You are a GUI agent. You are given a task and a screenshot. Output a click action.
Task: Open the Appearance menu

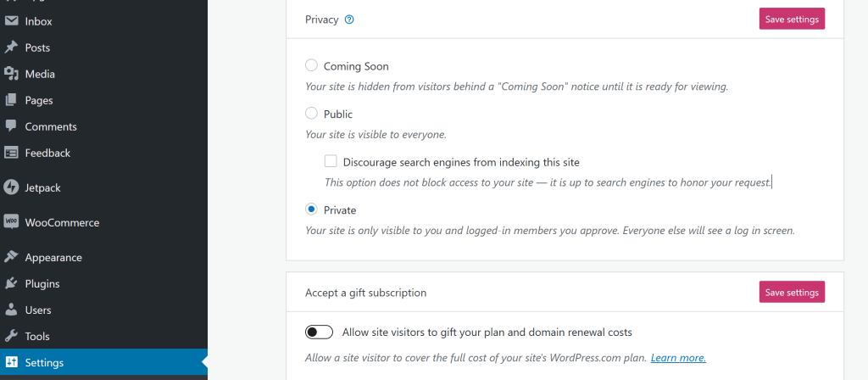[x=53, y=257]
